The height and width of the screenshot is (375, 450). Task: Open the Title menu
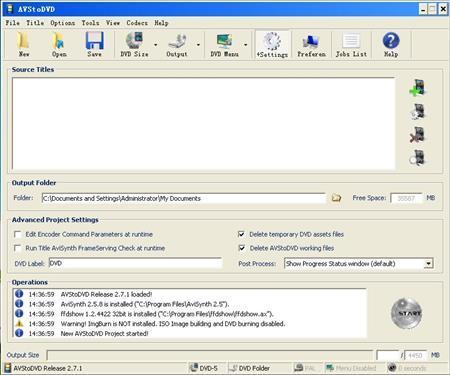pos(35,23)
